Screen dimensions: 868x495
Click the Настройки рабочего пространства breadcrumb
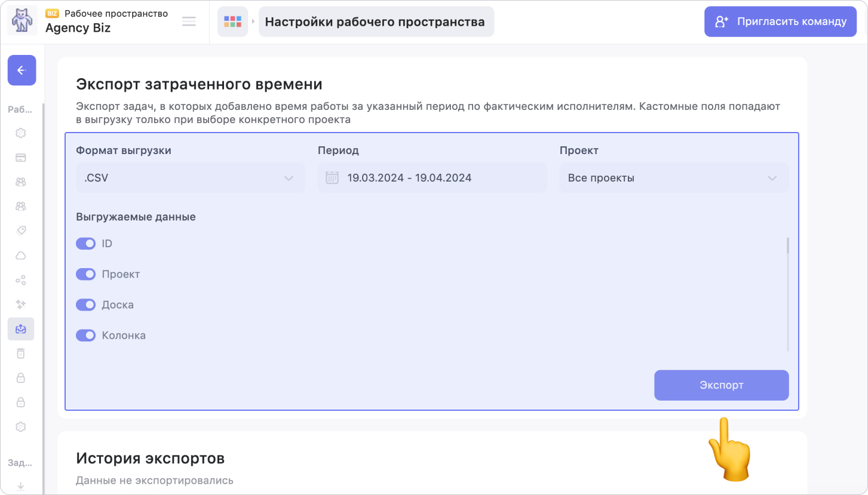coord(375,22)
